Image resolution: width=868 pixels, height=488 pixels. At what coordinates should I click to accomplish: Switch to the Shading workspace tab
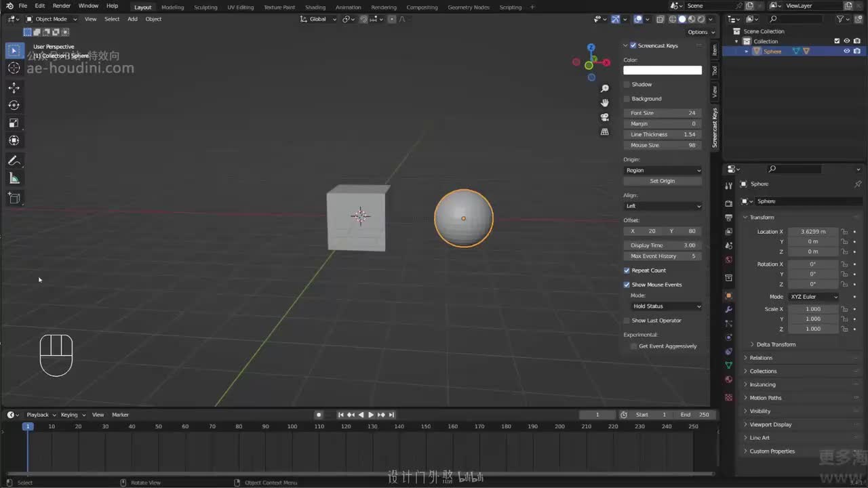click(315, 7)
